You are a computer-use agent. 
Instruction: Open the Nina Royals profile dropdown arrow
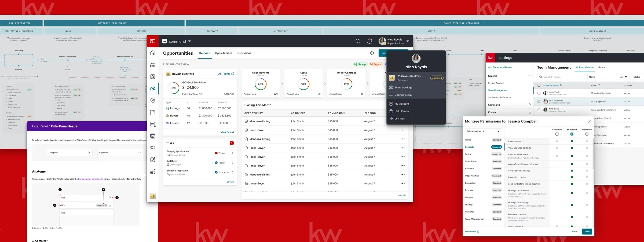408,41
